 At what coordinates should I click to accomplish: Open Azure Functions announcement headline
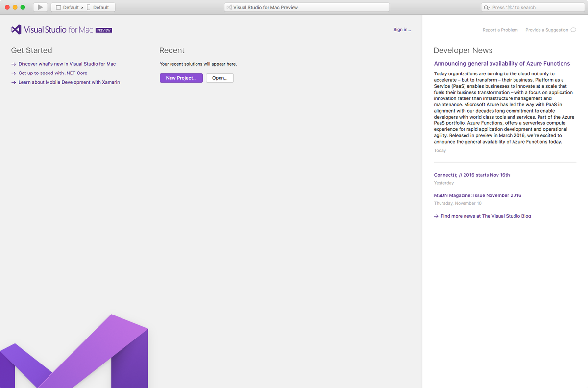(502, 64)
